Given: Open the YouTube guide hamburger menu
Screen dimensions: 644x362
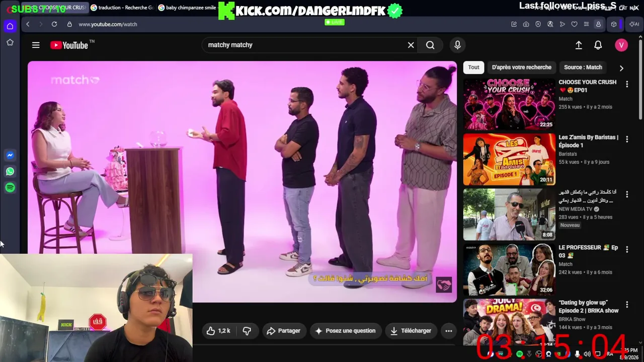Looking at the screenshot, I should click(x=36, y=45).
